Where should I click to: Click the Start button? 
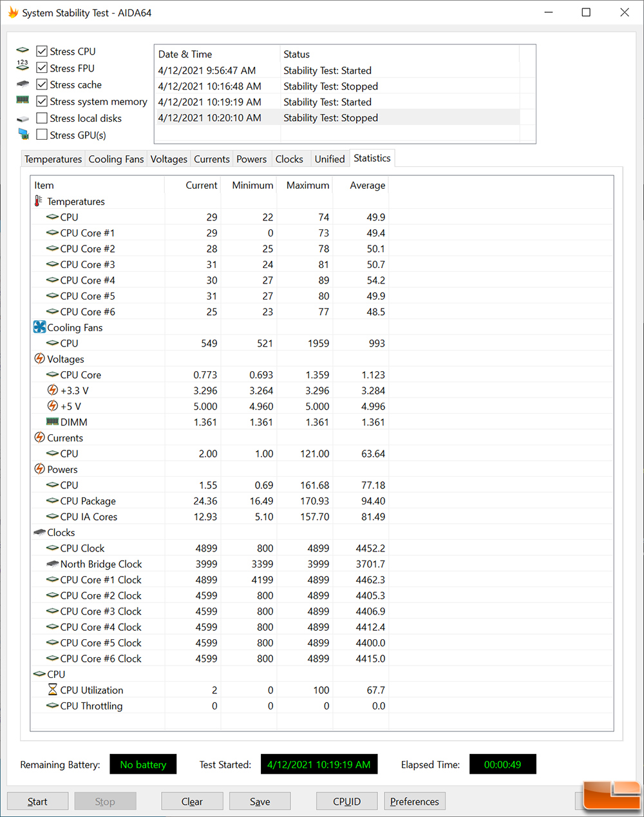pyautogui.click(x=37, y=802)
